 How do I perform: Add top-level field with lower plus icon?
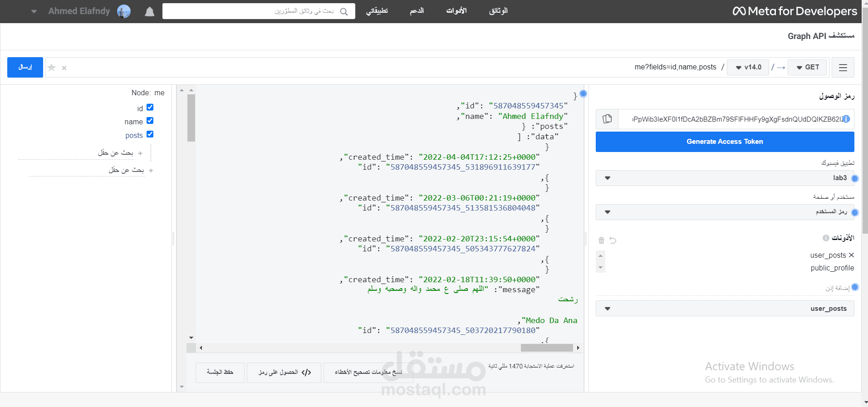151,171
